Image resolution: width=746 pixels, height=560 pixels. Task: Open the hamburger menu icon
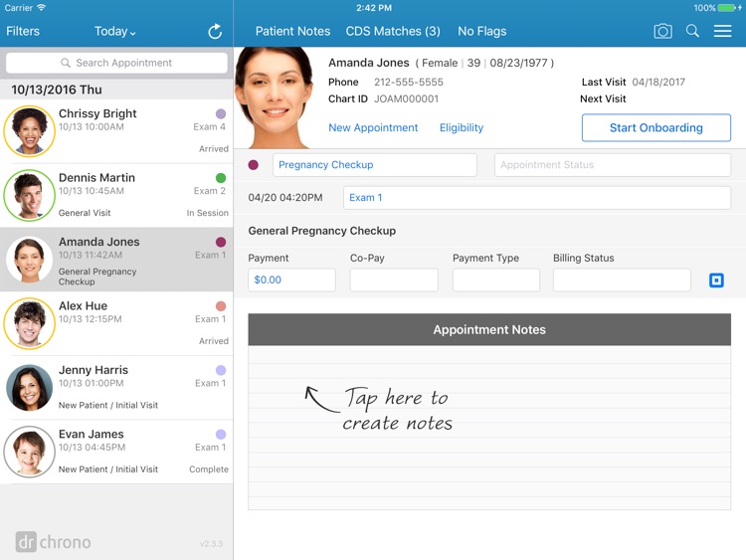point(723,31)
